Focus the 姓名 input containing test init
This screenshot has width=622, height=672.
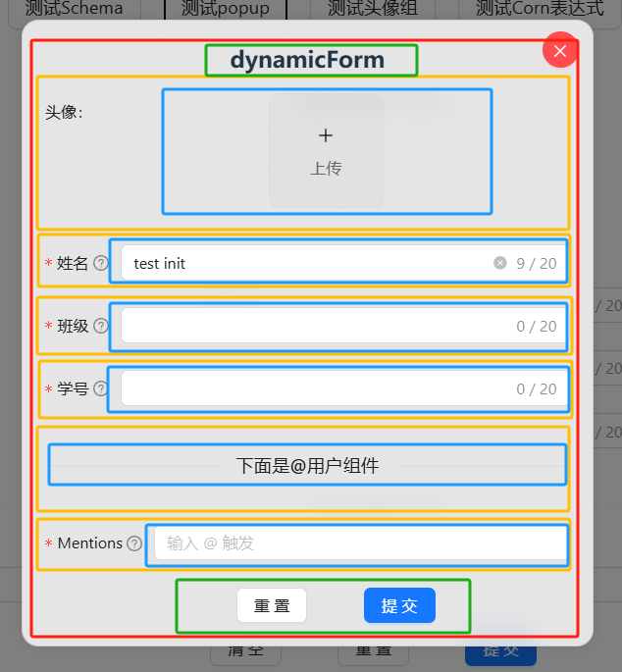pos(343,263)
